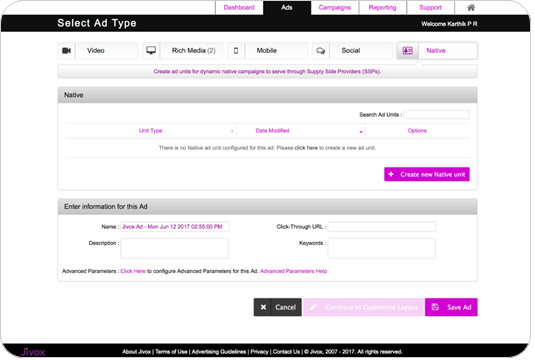Click plus icon on Create new Native unit
Screen dimensions: 535x360
(x=391, y=174)
